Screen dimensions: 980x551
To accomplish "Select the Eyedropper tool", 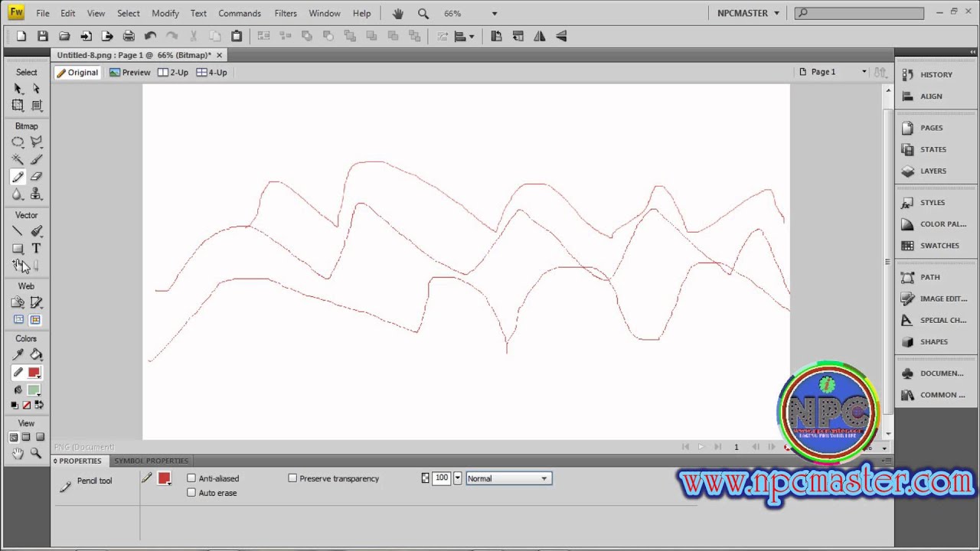I will pyautogui.click(x=18, y=355).
